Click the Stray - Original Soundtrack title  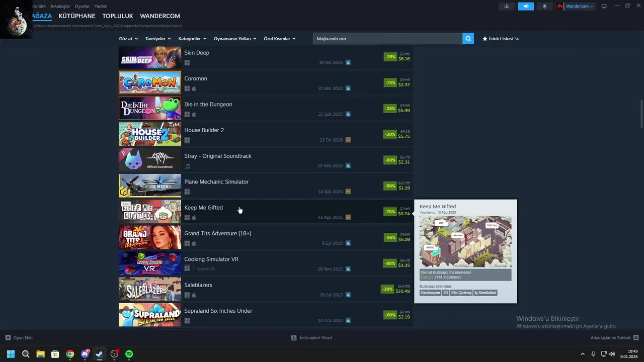tap(218, 156)
